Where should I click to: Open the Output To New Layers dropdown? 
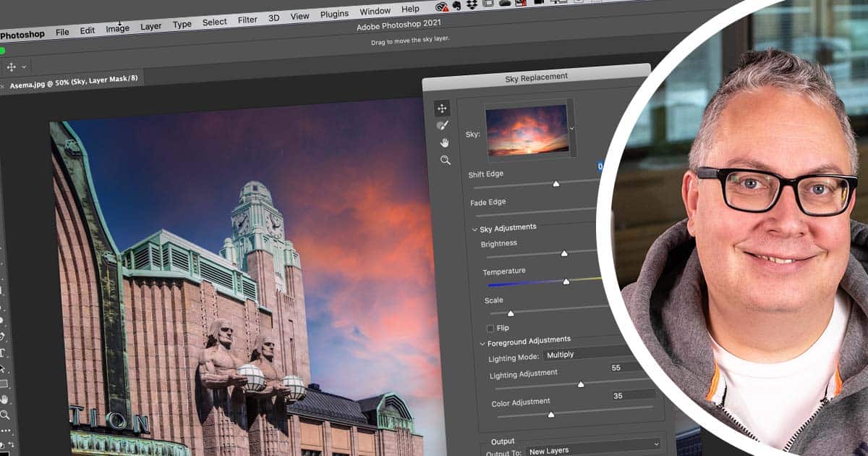[593, 446]
